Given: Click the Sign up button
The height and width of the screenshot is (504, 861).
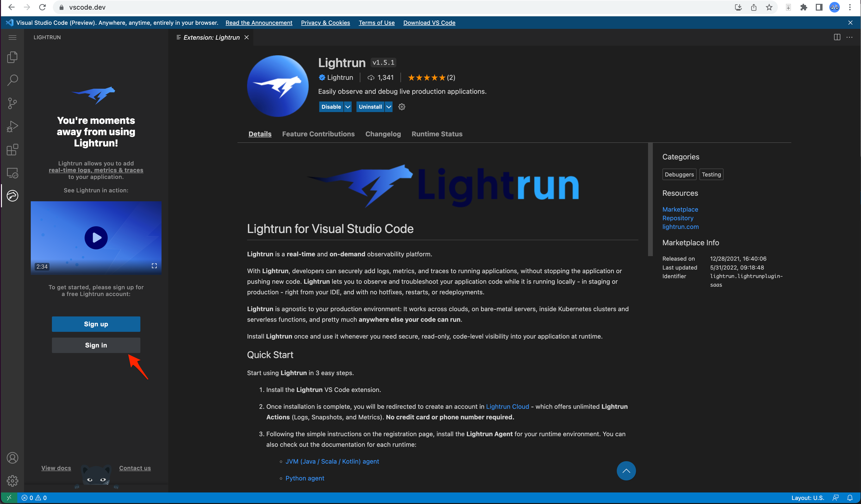Looking at the screenshot, I should tap(96, 324).
